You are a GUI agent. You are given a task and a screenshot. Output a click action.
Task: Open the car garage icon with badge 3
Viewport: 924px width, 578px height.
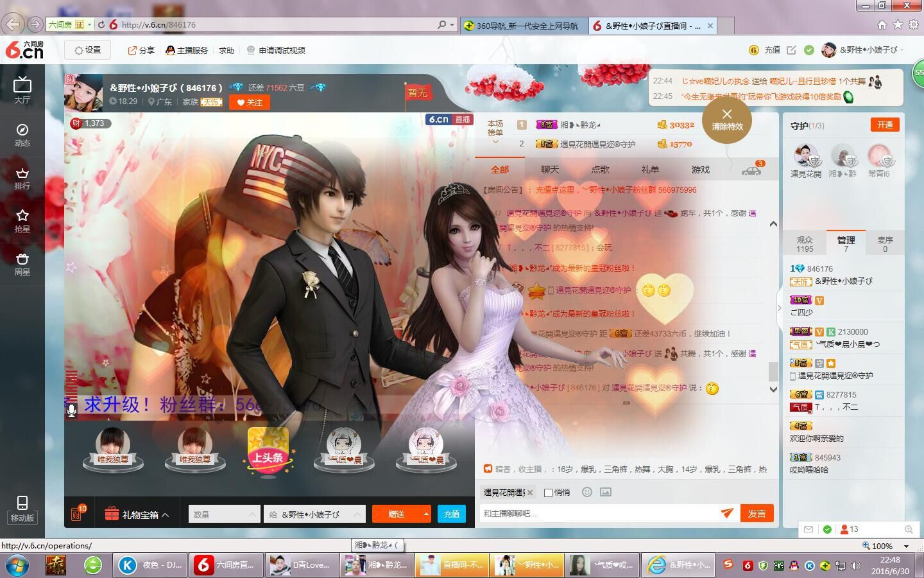pyautogui.click(x=751, y=170)
